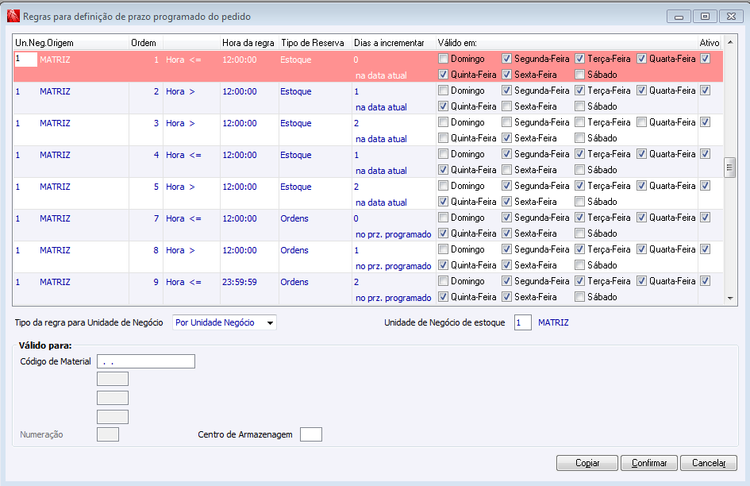Check Quarta-Feira in Ordem 3 row
The width and height of the screenshot is (750, 486).
[641, 122]
